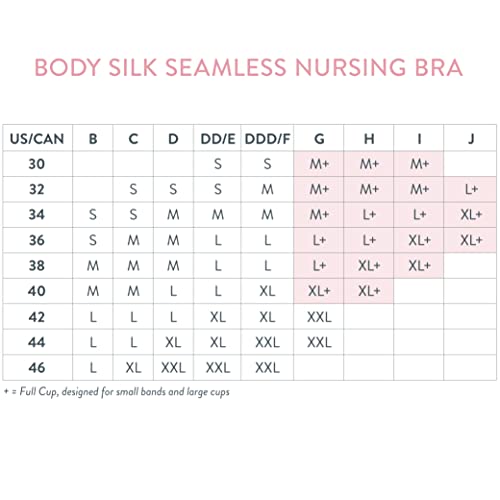Click the XL cell for 46 C
This screenshot has height=500, width=500.
click(133, 368)
